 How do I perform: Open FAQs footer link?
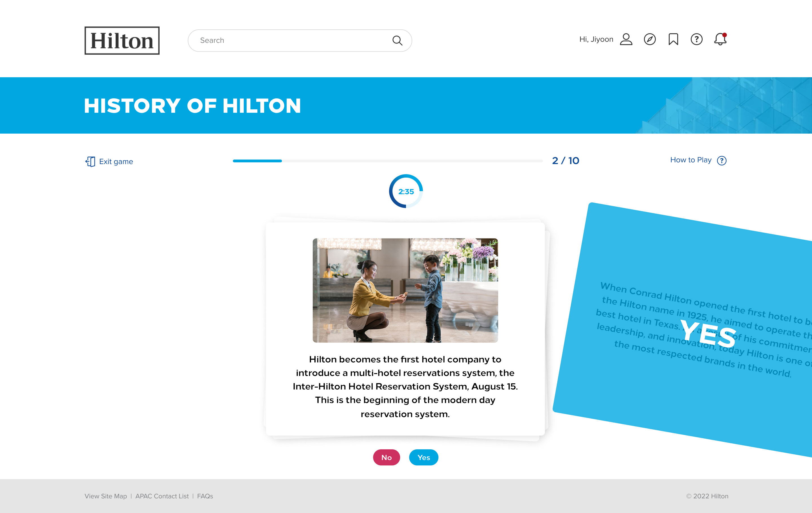click(x=205, y=496)
